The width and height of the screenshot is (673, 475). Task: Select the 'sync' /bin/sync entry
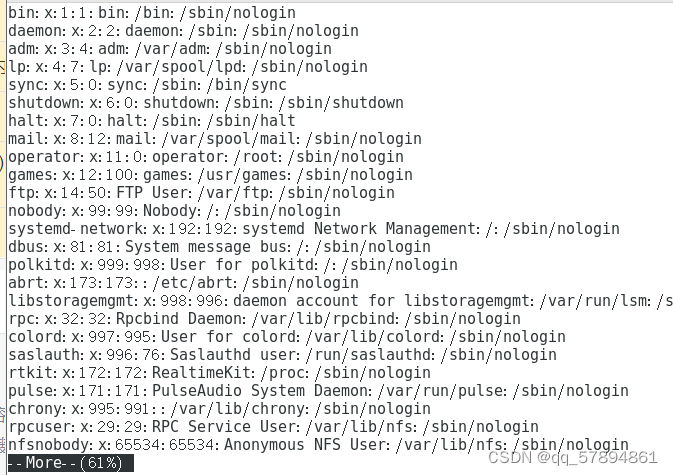tap(147, 85)
